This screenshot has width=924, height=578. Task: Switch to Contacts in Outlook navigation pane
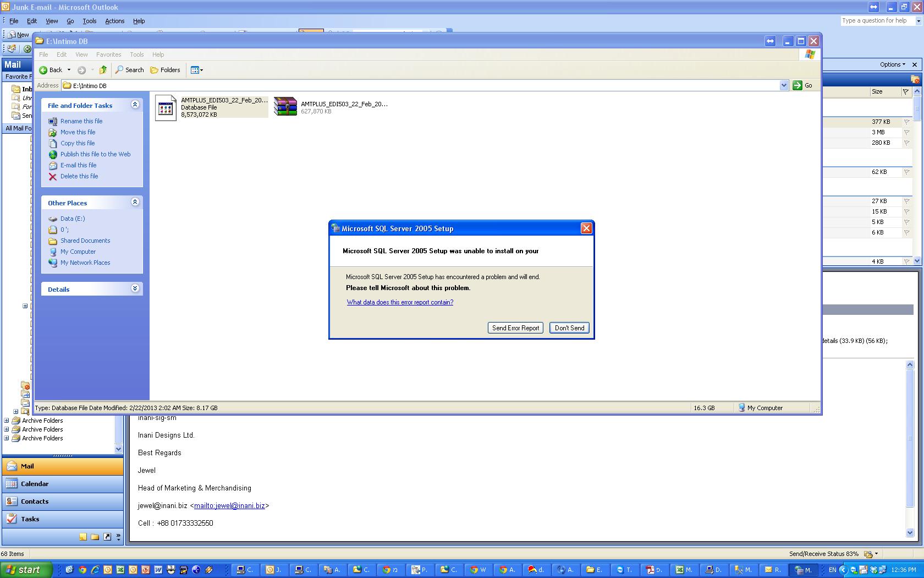click(x=63, y=501)
